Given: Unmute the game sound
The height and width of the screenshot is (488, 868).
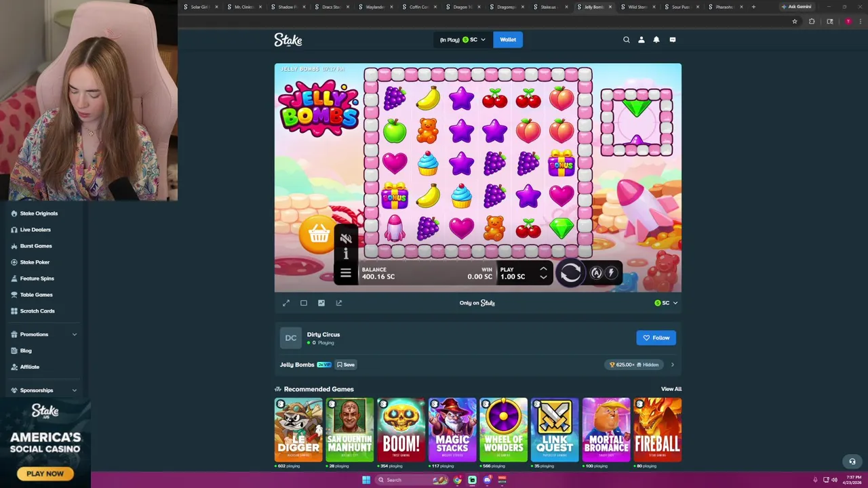Looking at the screenshot, I should click(x=346, y=238).
